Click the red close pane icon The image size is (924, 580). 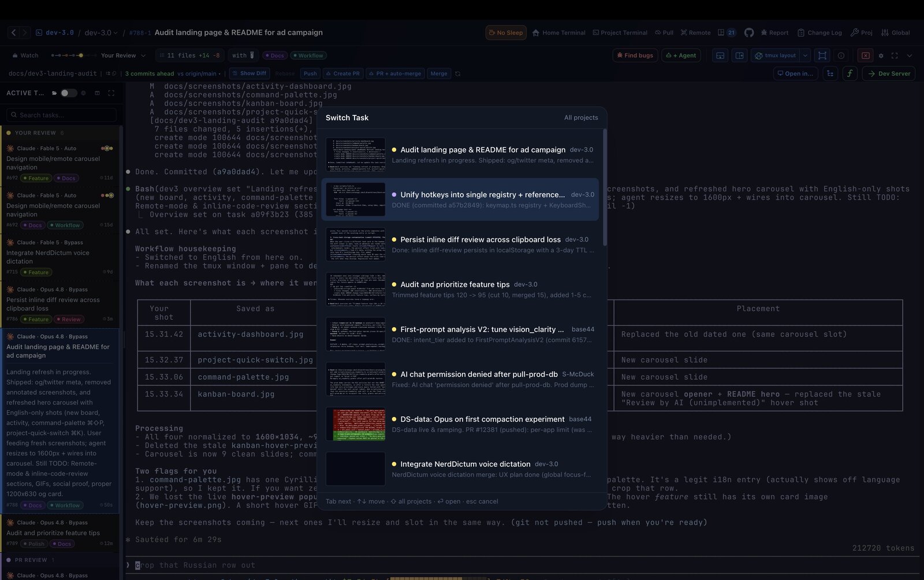865,55
